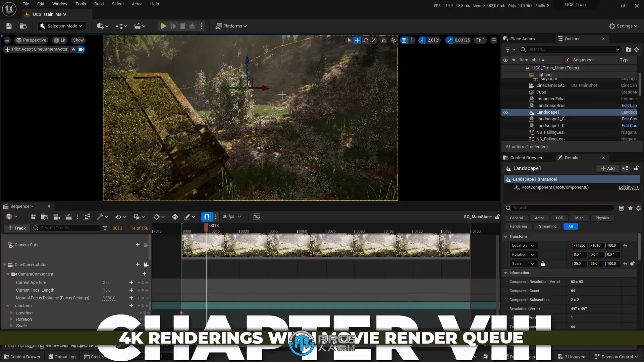644x362 pixels.
Task: Click the Eject icon in the play toolbar
Action: pyautogui.click(x=192, y=26)
